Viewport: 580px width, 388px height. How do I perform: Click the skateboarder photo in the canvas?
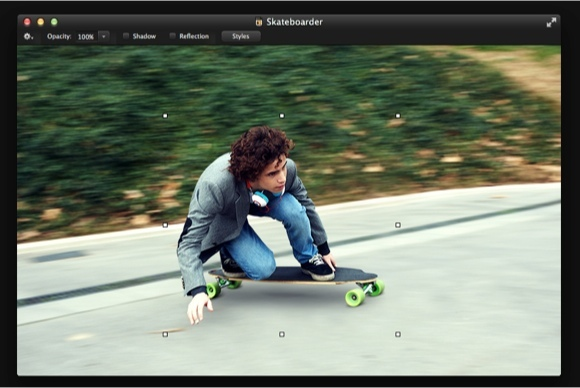click(289, 210)
